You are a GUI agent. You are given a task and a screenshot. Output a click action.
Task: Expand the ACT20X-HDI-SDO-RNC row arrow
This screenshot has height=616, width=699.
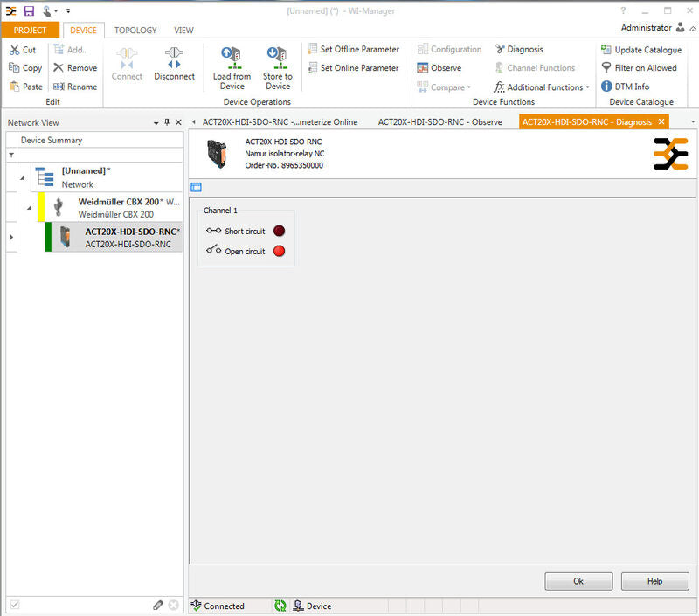click(11, 237)
